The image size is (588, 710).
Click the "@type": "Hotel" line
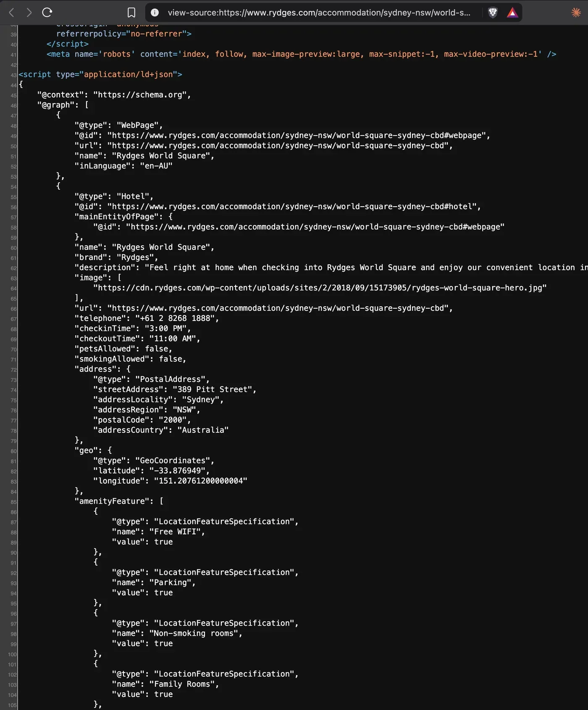114,197
